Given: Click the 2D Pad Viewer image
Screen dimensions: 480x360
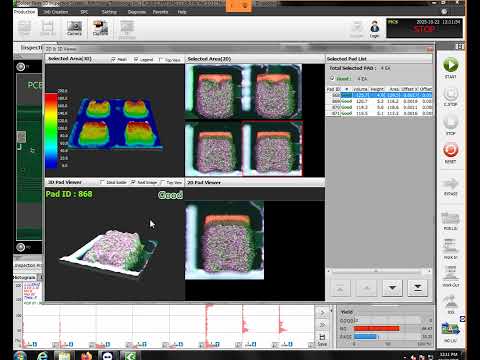Looking at the screenshot, I should click(x=224, y=240).
